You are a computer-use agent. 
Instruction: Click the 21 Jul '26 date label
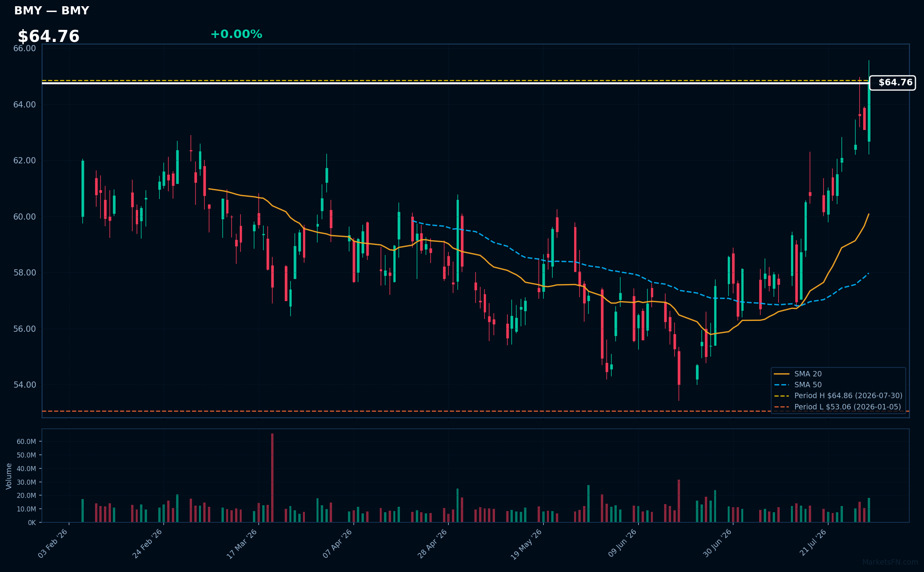813,542
